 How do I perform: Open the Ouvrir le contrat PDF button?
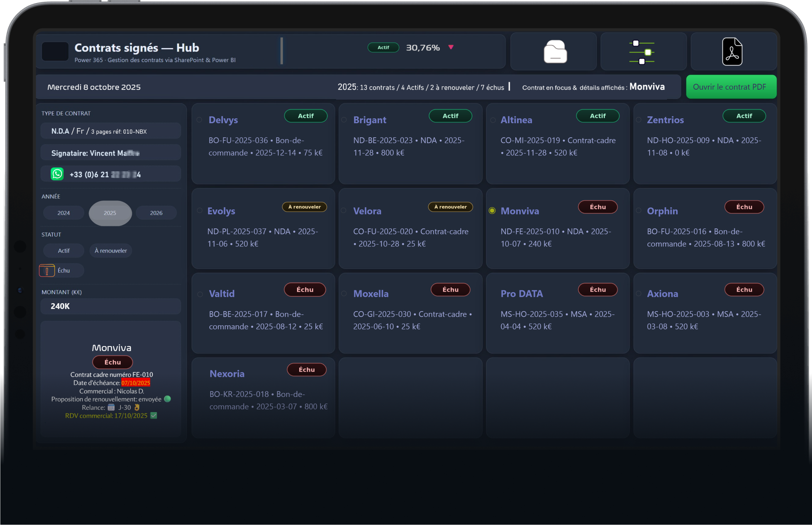point(731,87)
